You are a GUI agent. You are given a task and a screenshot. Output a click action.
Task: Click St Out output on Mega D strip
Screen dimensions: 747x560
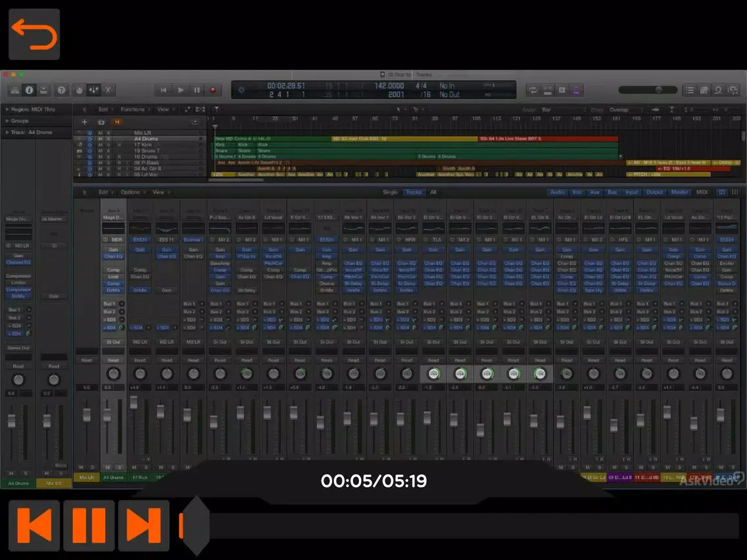[x=113, y=342]
